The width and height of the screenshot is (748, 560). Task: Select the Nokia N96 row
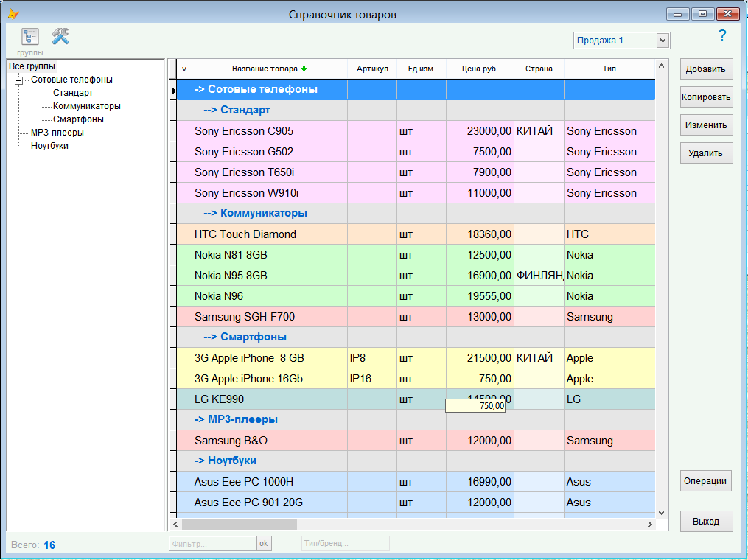click(x=416, y=295)
